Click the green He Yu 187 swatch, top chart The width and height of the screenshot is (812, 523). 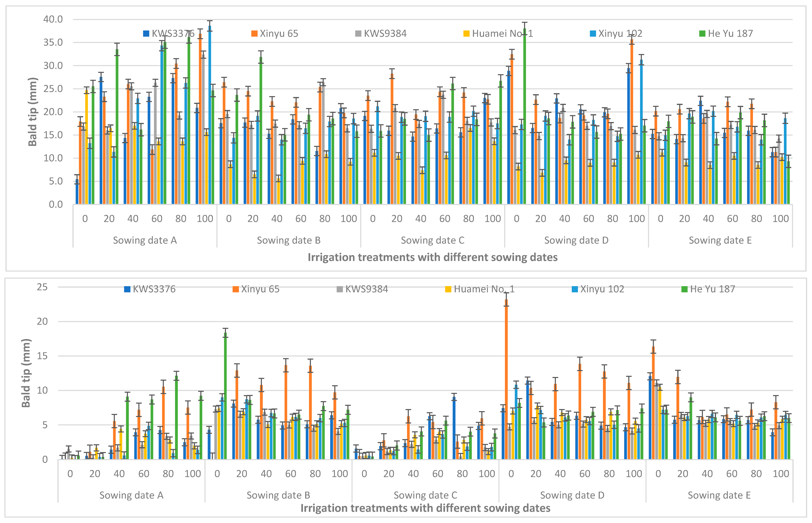702,34
